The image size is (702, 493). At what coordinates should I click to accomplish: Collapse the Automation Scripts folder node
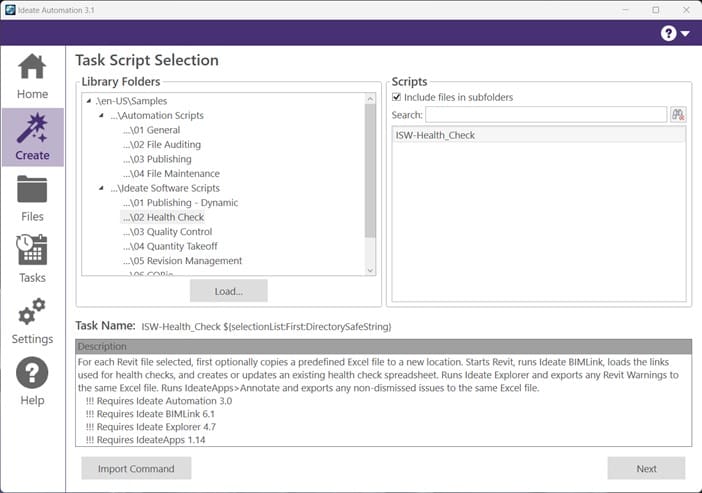(102, 116)
